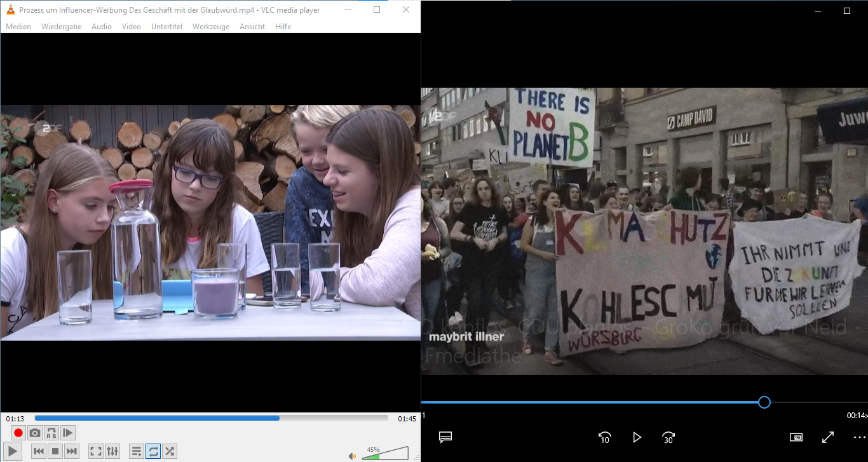
Task: Toggle the loop repeat button
Action: (x=153, y=452)
